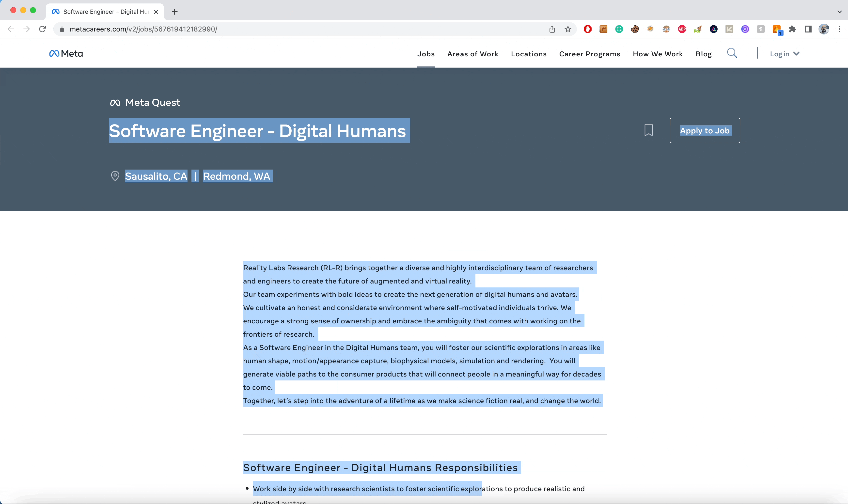Viewport: 848px width, 504px height.
Task: Open the How We Work nav item
Action: tap(658, 54)
